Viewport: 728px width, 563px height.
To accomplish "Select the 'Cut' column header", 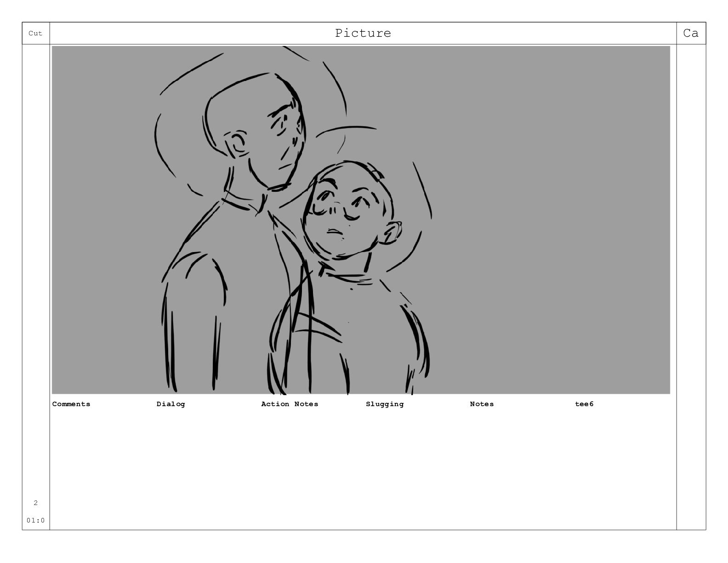I will click(x=35, y=33).
